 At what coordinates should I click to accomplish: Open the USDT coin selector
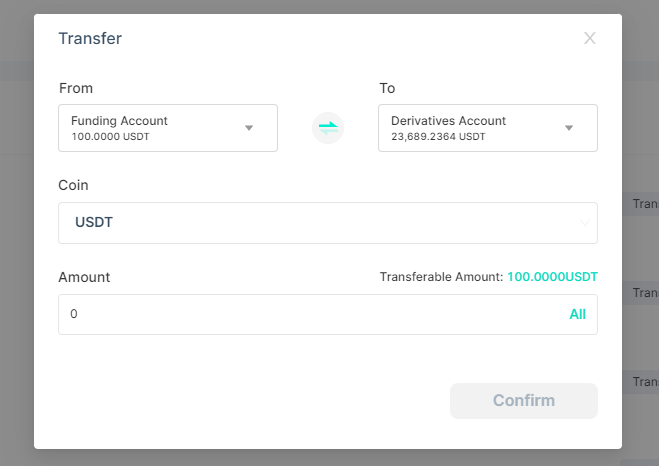coord(328,223)
